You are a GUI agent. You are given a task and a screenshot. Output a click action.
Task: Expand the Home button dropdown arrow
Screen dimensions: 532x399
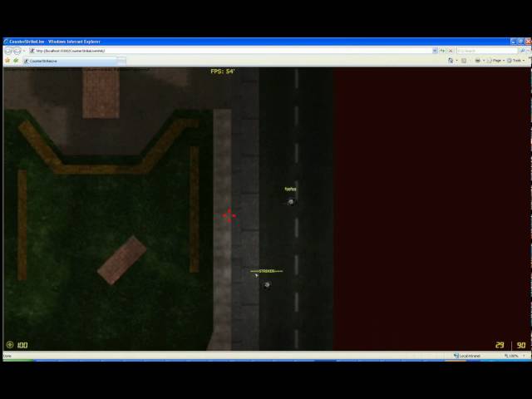(456, 61)
